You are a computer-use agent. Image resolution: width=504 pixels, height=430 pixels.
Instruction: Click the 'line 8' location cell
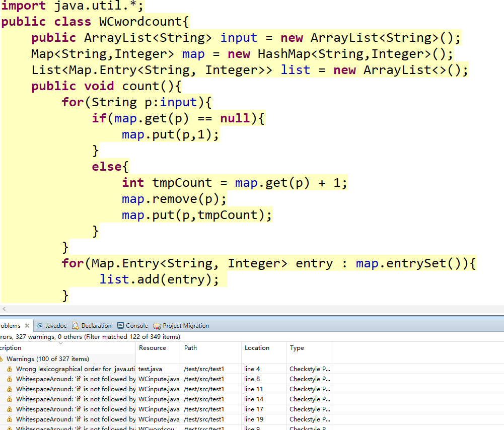(x=252, y=379)
